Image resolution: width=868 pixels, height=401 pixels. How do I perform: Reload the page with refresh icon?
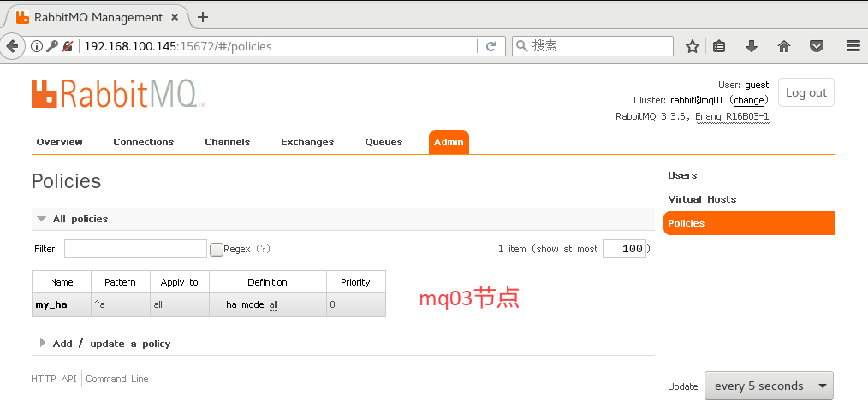(490, 46)
